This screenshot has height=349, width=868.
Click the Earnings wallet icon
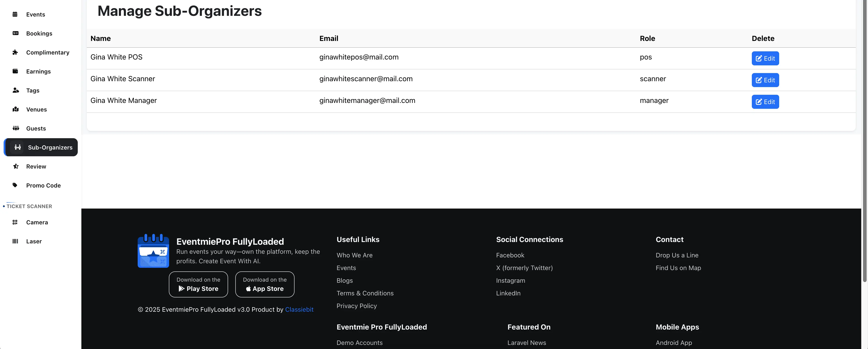[x=15, y=71]
